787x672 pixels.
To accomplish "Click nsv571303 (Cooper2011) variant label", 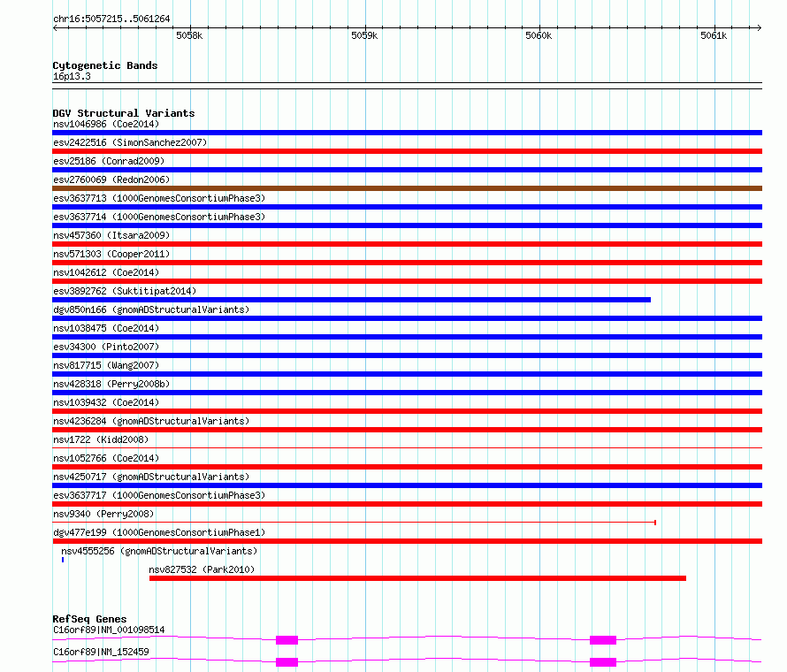I will [111, 254].
